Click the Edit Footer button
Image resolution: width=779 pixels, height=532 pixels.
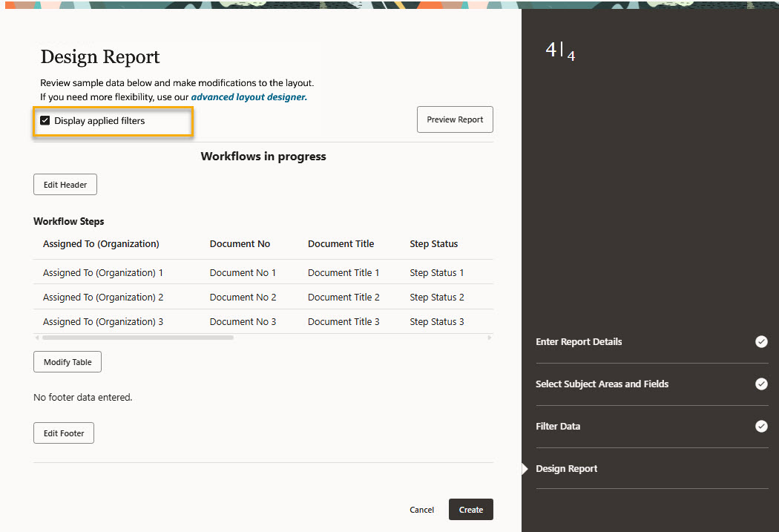click(64, 433)
